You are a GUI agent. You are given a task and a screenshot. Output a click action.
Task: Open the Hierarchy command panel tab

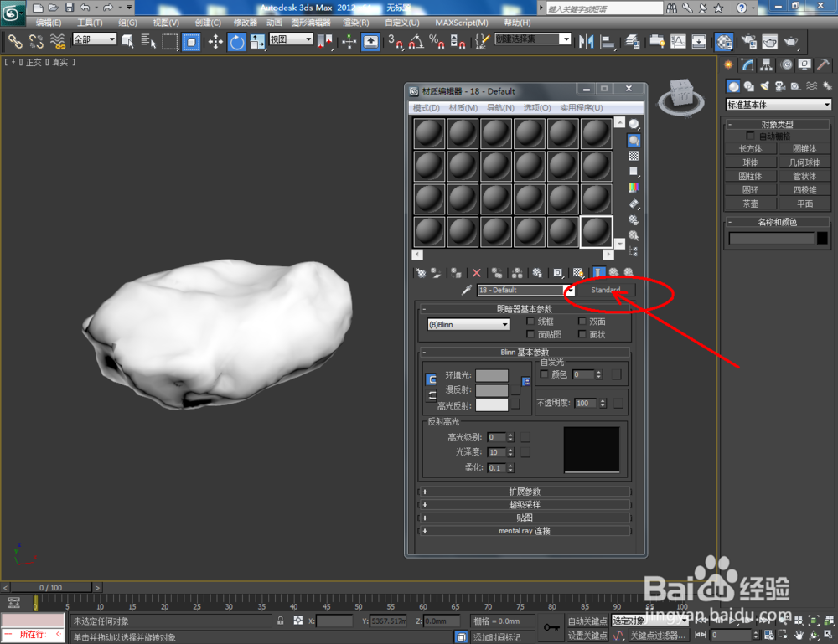tap(767, 65)
